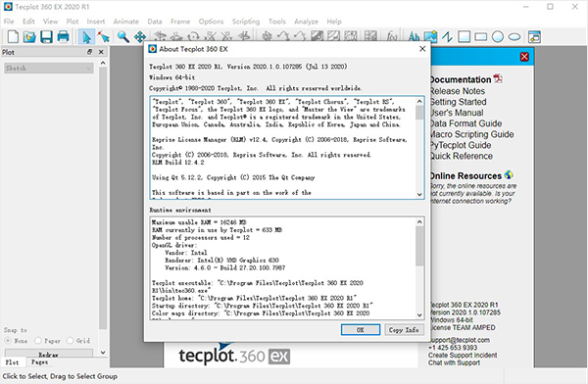Select Snap to Grid radio button
The height and width of the screenshot is (384, 588).
(x=70, y=341)
